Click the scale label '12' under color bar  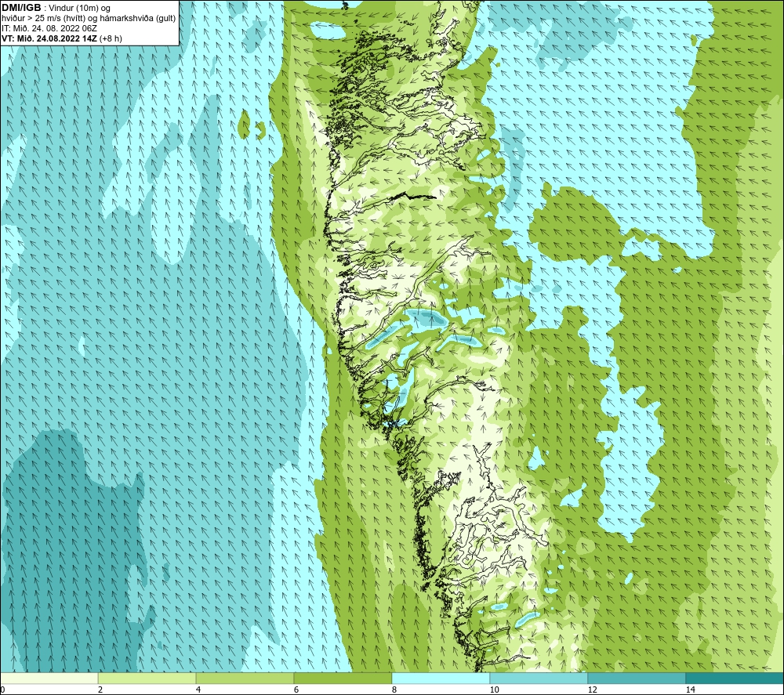pyautogui.click(x=593, y=690)
